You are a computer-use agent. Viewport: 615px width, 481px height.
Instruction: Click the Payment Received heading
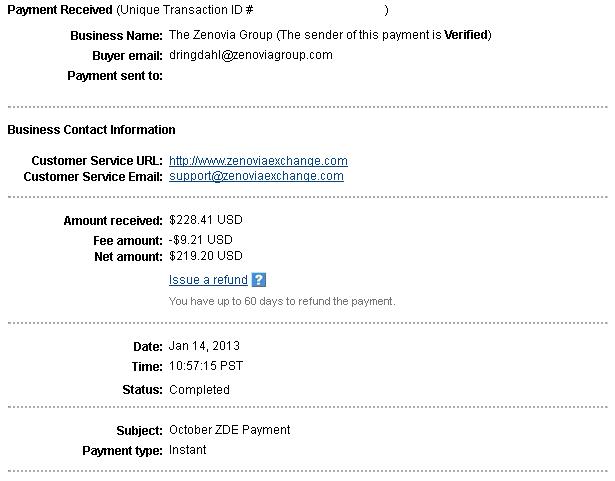[60, 10]
